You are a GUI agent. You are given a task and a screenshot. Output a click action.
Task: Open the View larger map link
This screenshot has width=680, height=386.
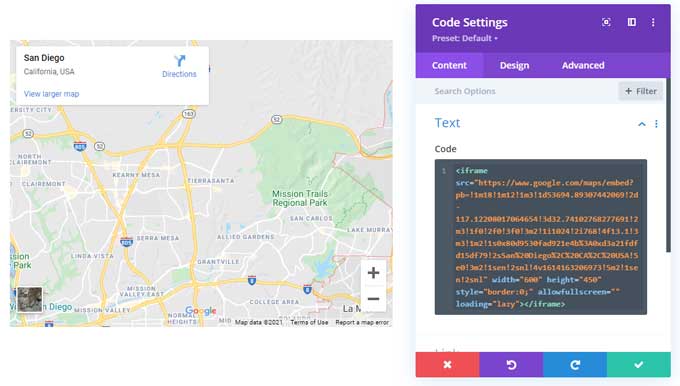(x=51, y=94)
